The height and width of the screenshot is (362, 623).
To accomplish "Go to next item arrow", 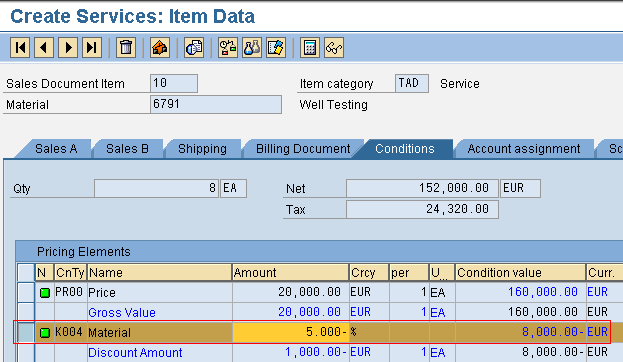I will click(68, 48).
